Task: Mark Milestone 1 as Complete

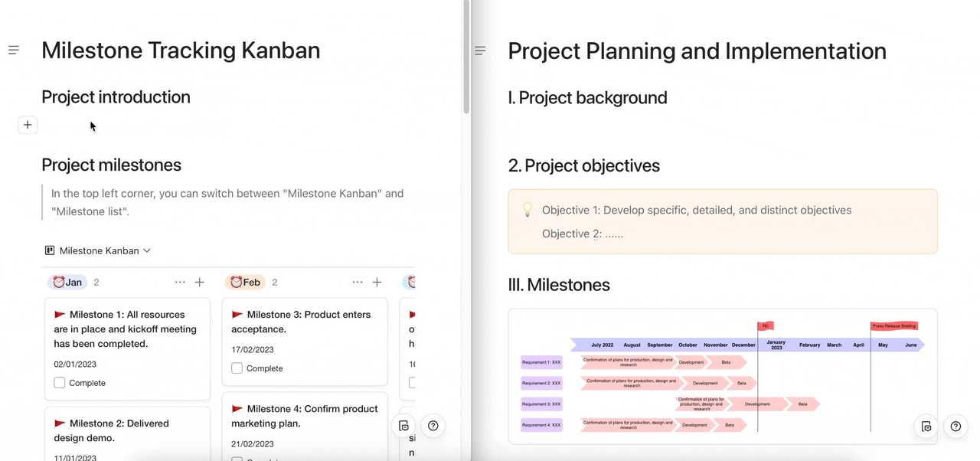Action: (x=60, y=383)
